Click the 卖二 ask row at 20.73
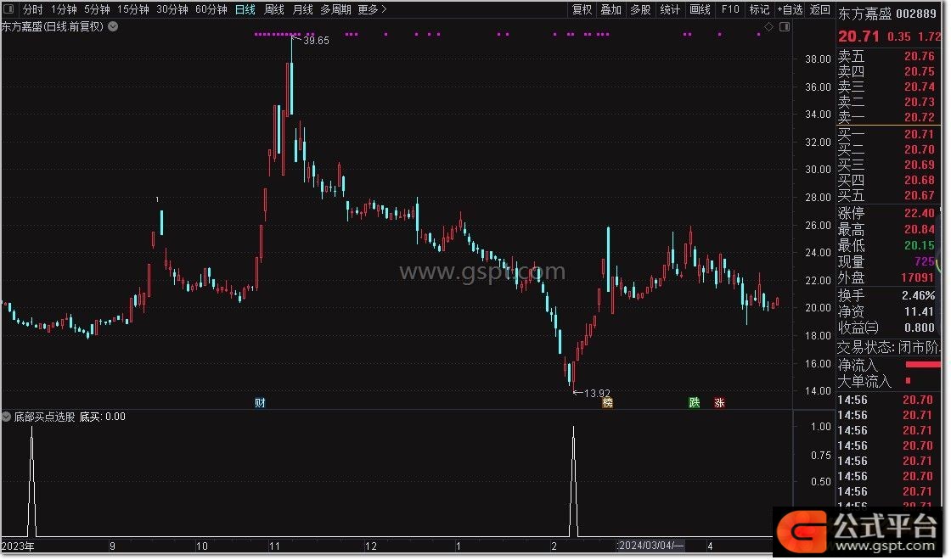 886,102
